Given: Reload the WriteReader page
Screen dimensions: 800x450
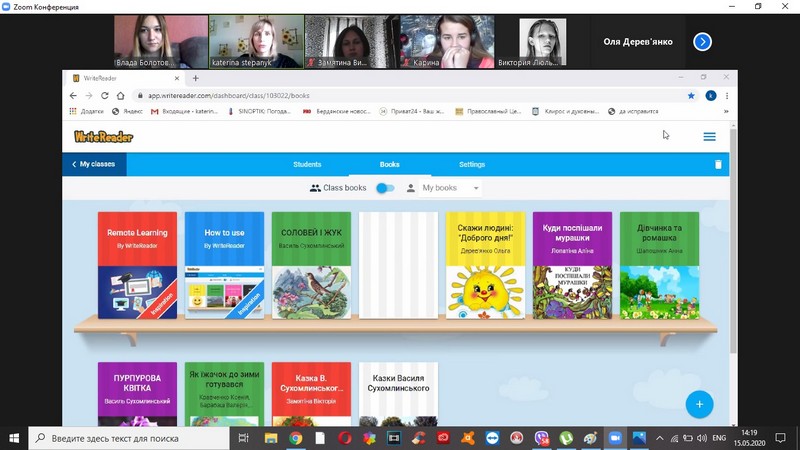Looking at the screenshot, I should [105, 95].
